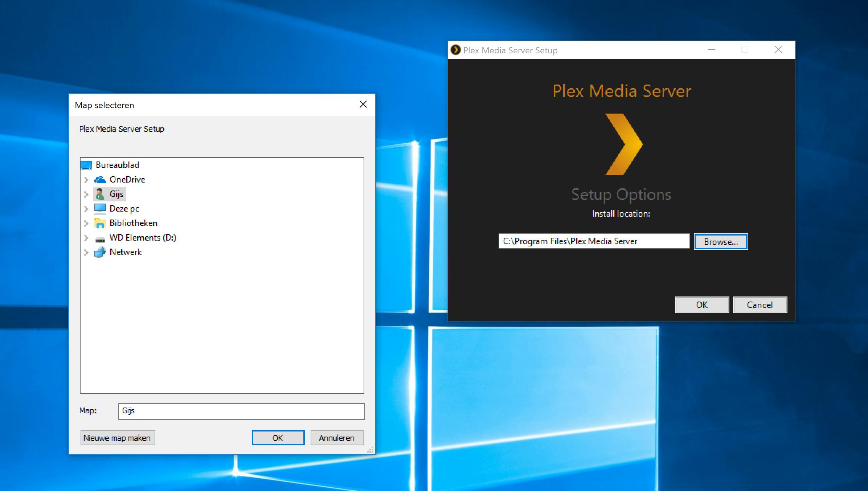
Task: Cancel the Plex setup options
Action: pos(759,305)
